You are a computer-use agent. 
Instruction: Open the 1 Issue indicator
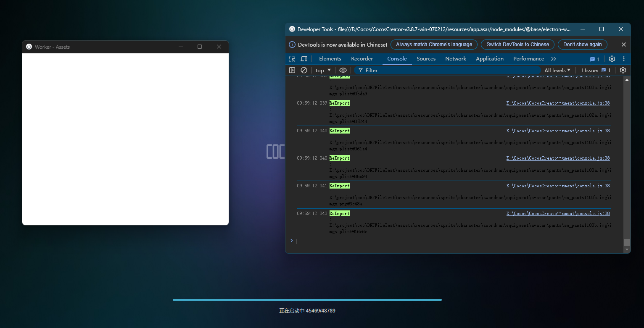pos(596,70)
